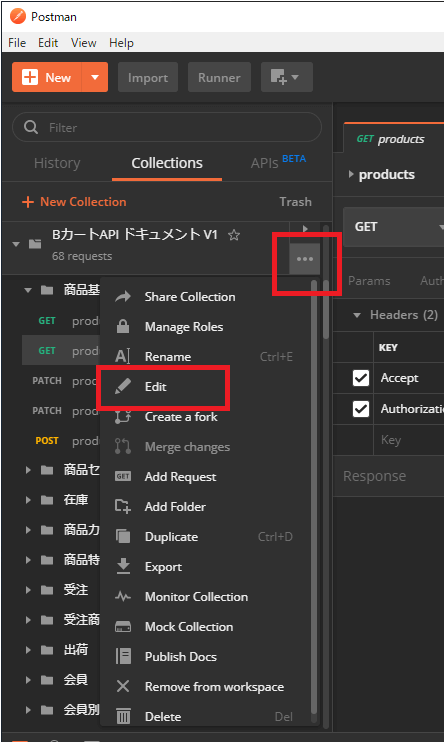Screen dimensions: 444x742
Task: Select the Collections tab
Action: pyautogui.click(x=167, y=163)
